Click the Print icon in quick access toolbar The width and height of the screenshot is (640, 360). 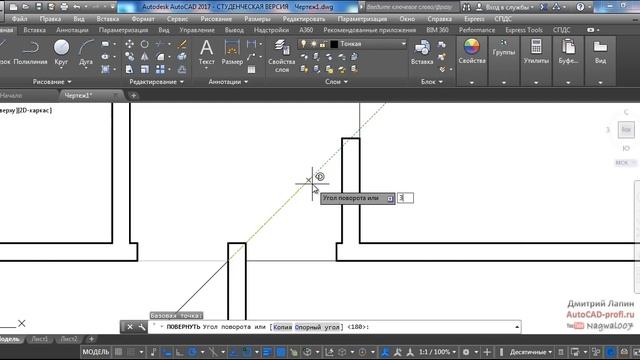click(64, 7)
